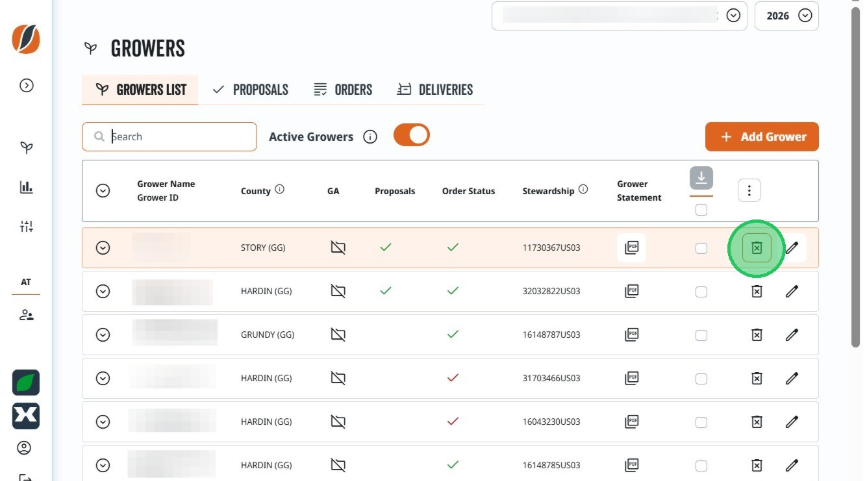This screenshot has width=864, height=481.
Task: Open the bar chart icon in sidebar
Action: click(x=26, y=187)
